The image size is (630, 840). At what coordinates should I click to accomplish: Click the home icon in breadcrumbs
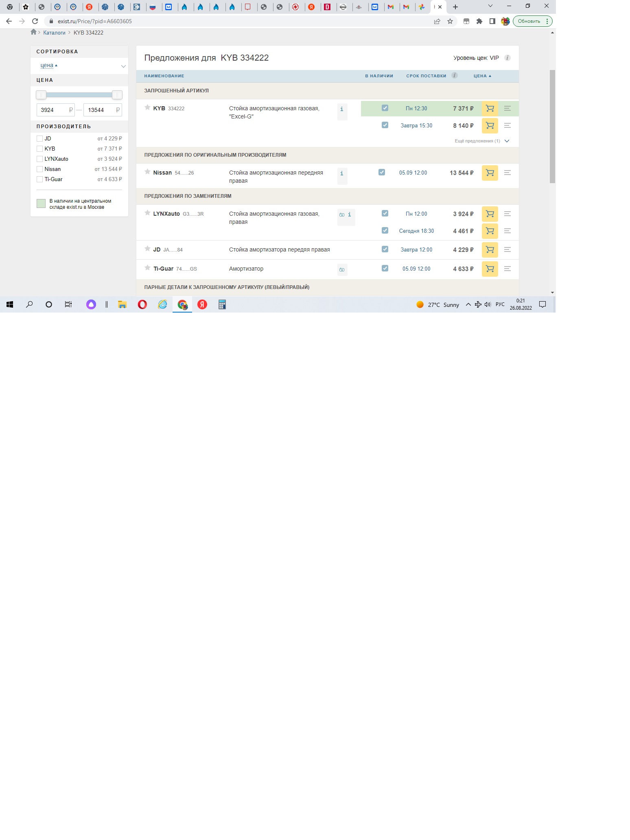[x=33, y=33]
